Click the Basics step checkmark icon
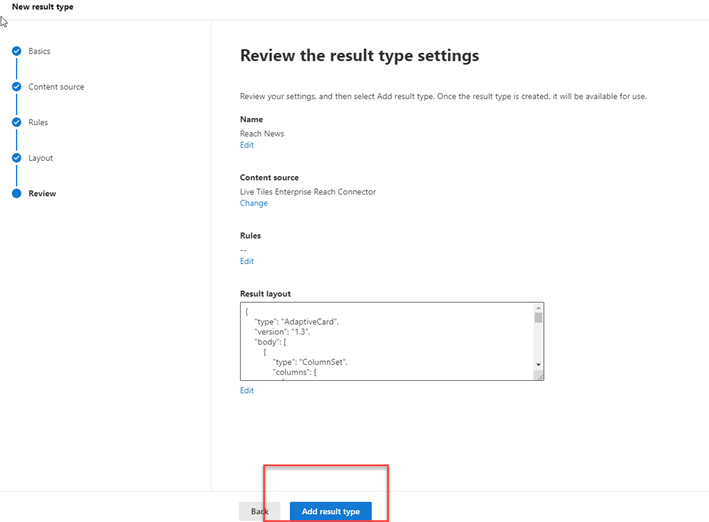This screenshot has width=709, height=522. click(17, 51)
